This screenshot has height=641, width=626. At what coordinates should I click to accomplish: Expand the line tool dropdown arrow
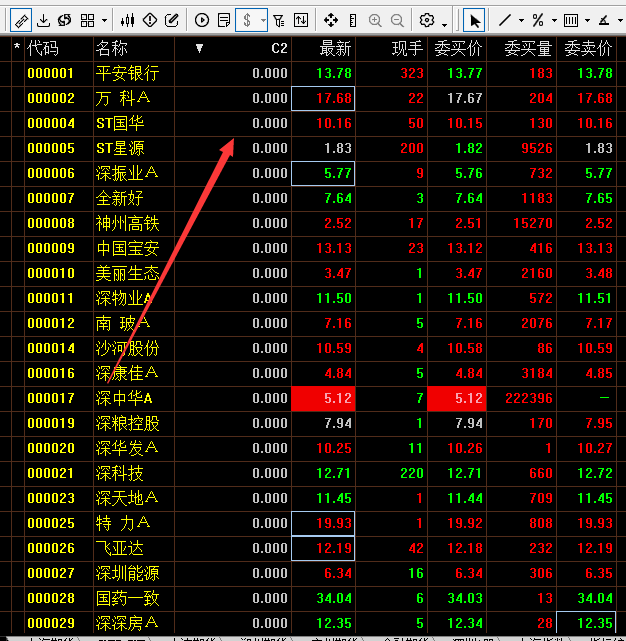[x=521, y=20]
